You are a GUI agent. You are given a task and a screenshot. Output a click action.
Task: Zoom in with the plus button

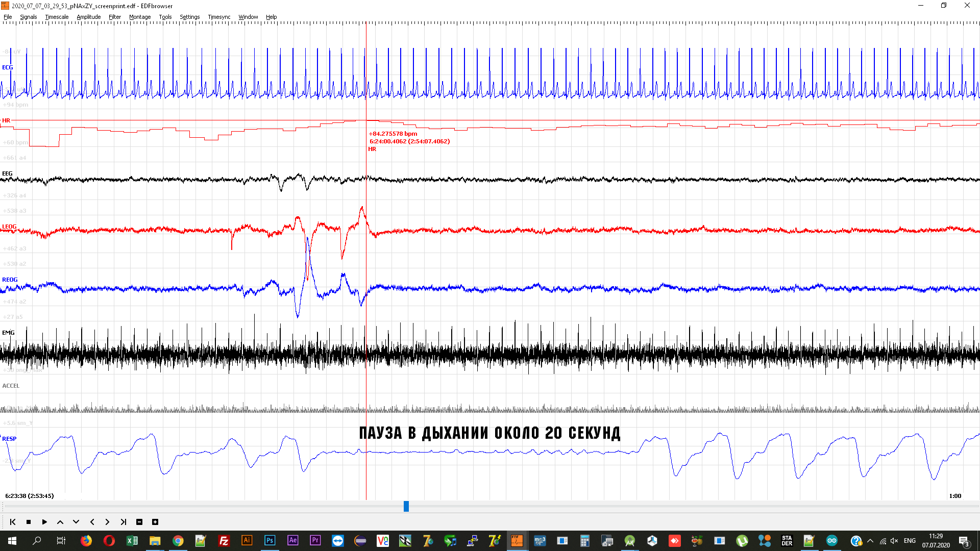point(155,522)
